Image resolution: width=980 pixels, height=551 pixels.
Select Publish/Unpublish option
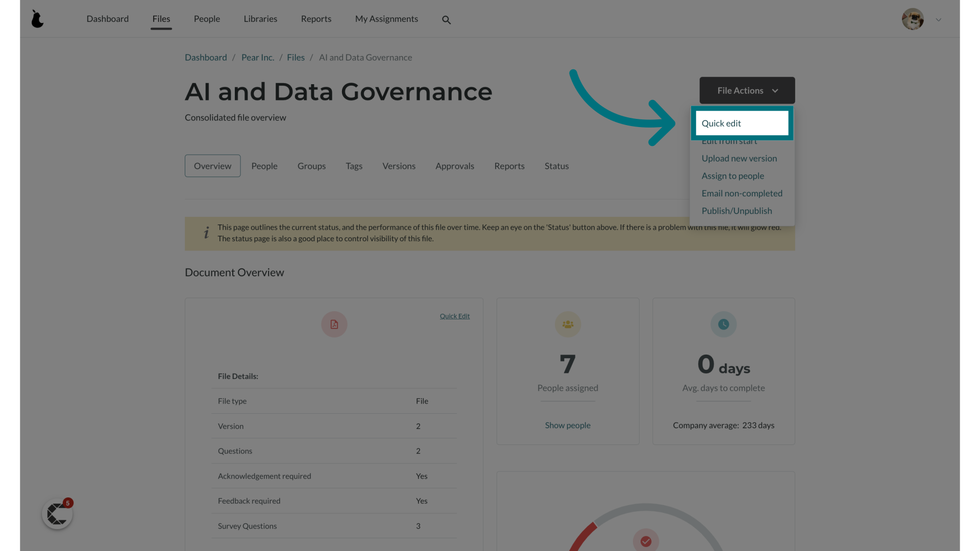click(737, 211)
